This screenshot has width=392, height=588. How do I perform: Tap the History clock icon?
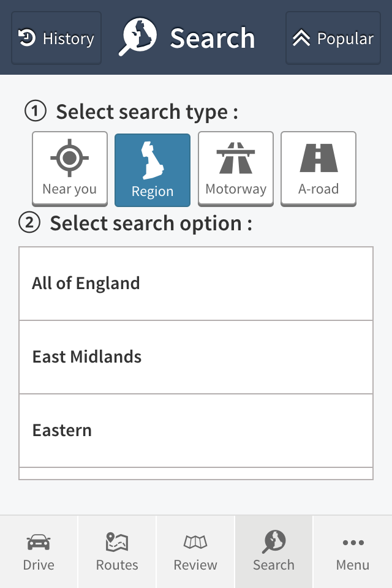click(x=27, y=38)
